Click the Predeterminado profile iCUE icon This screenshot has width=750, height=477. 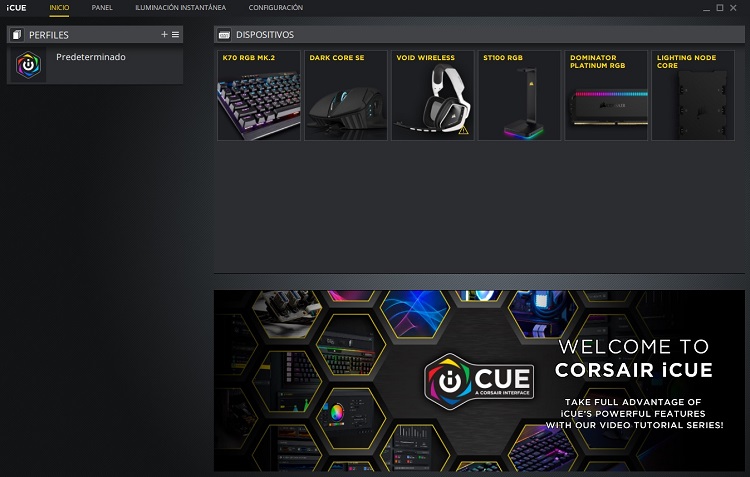pos(31,66)
